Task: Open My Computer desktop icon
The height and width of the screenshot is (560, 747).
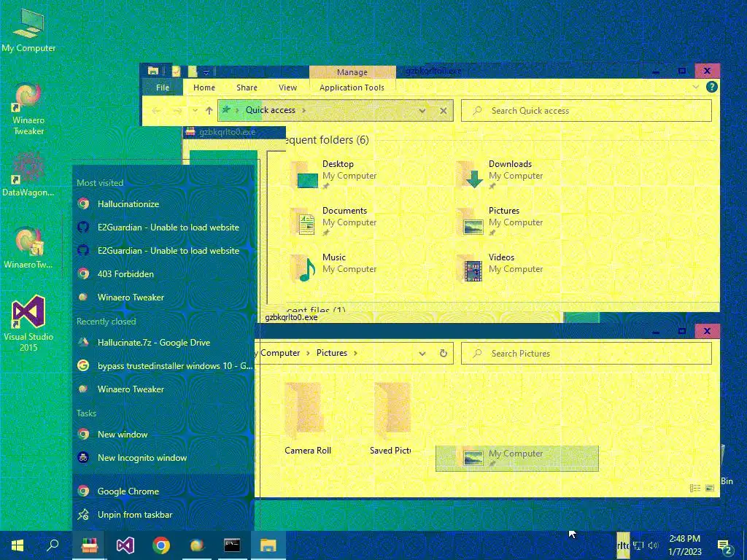Action: pos(28,30)
